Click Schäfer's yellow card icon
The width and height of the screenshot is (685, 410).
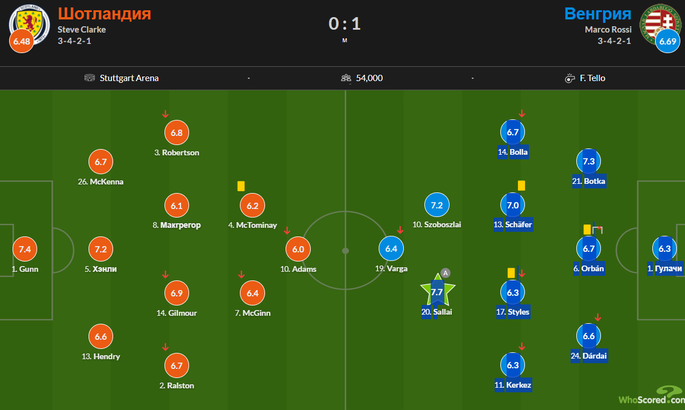pyautogui.click(x=521, y=186)
